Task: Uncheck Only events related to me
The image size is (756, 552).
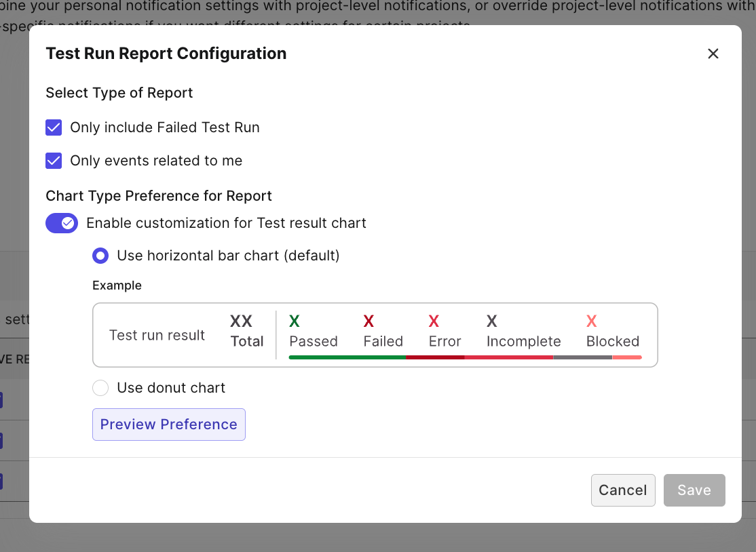Action: pos(54,161)
